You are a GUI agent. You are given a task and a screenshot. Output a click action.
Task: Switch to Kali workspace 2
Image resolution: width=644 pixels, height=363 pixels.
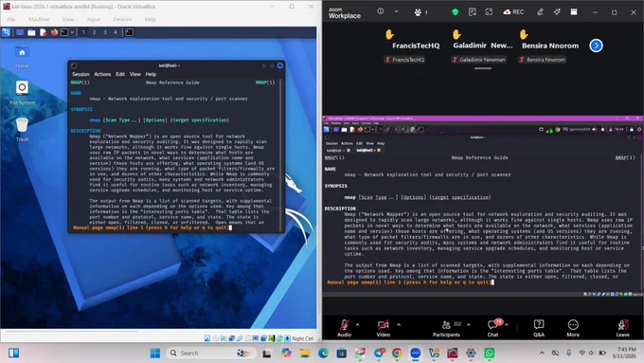94,32
